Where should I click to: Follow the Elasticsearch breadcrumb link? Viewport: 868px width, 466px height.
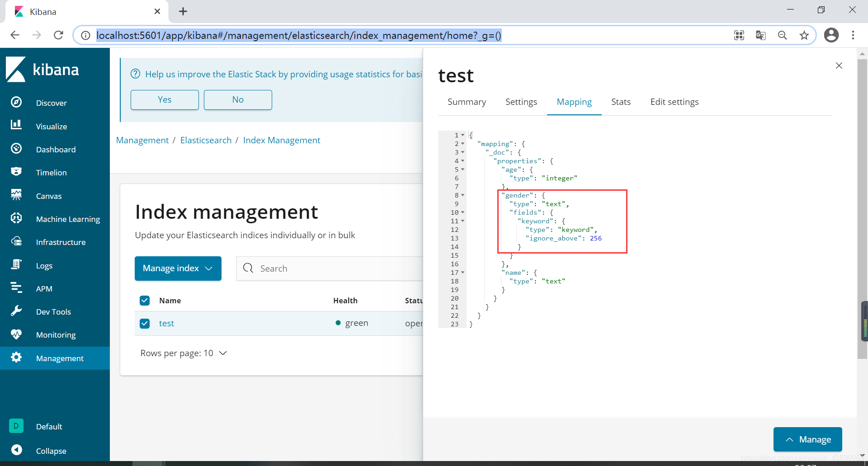pos(206,141)
